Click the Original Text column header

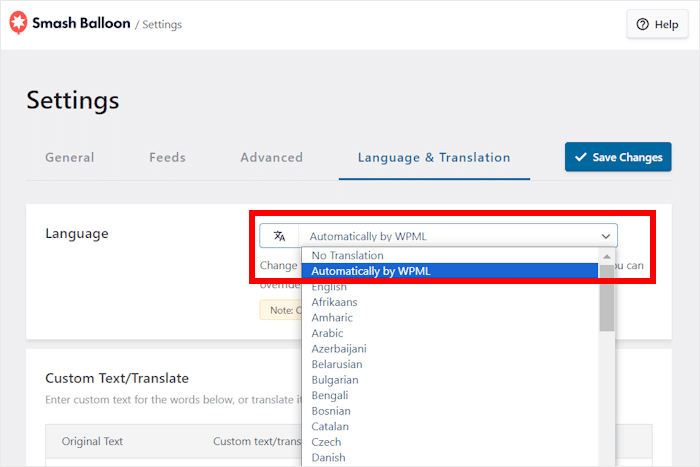coord(92,441)
